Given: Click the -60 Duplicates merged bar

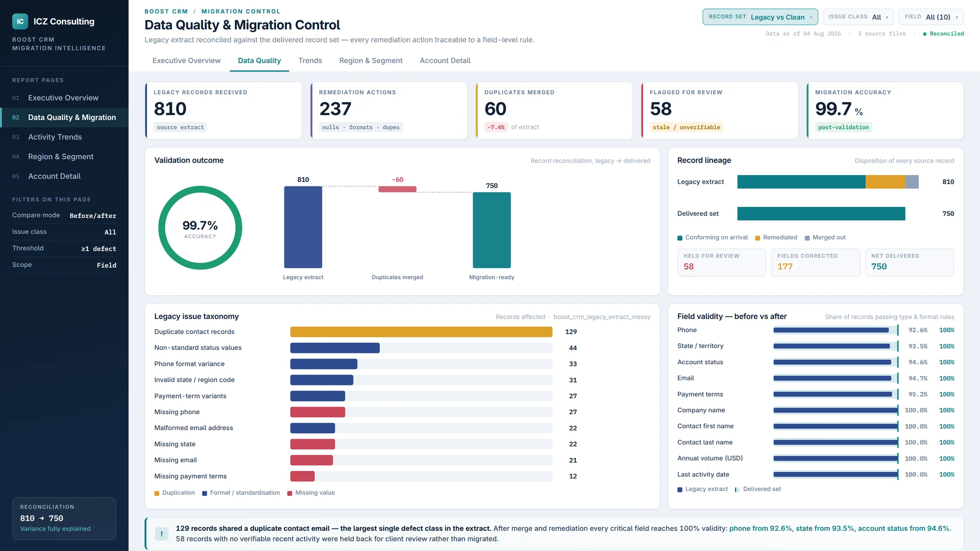Looking at the screenshot, I should click(397, 189).
